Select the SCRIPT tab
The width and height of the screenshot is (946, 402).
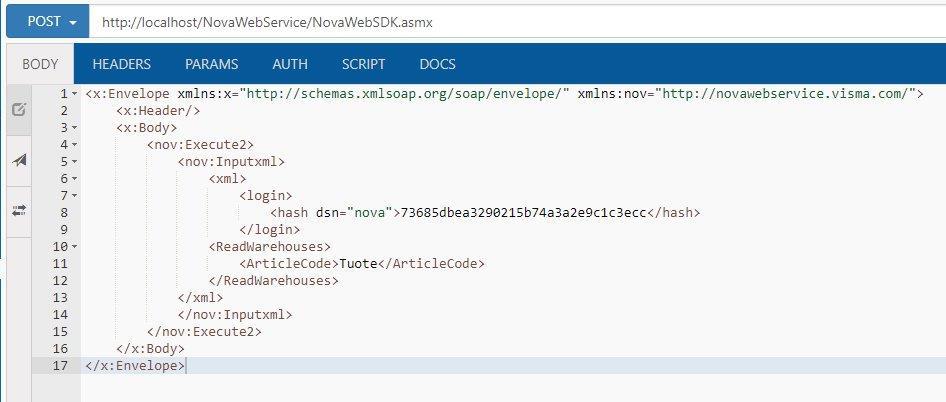363,64
